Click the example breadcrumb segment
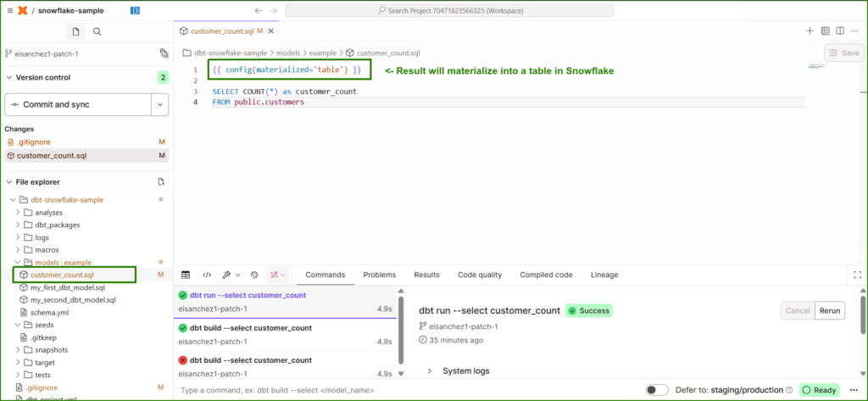 pos(323,53)
